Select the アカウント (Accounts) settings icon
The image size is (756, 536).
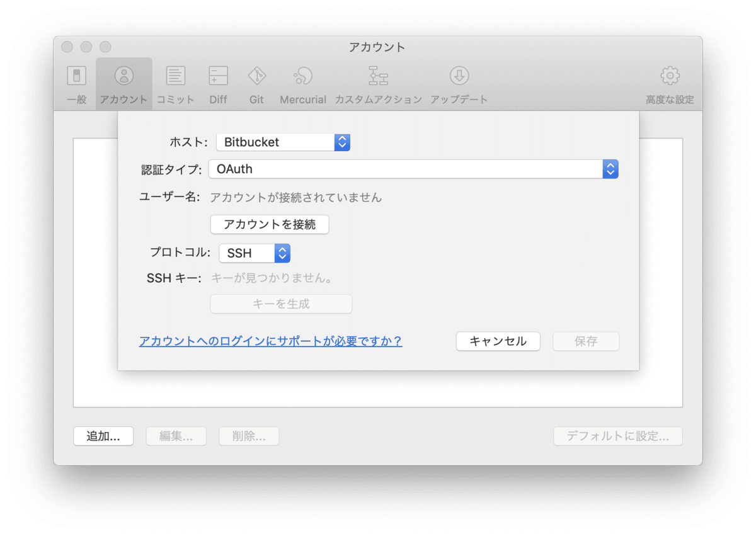point(123,82)
